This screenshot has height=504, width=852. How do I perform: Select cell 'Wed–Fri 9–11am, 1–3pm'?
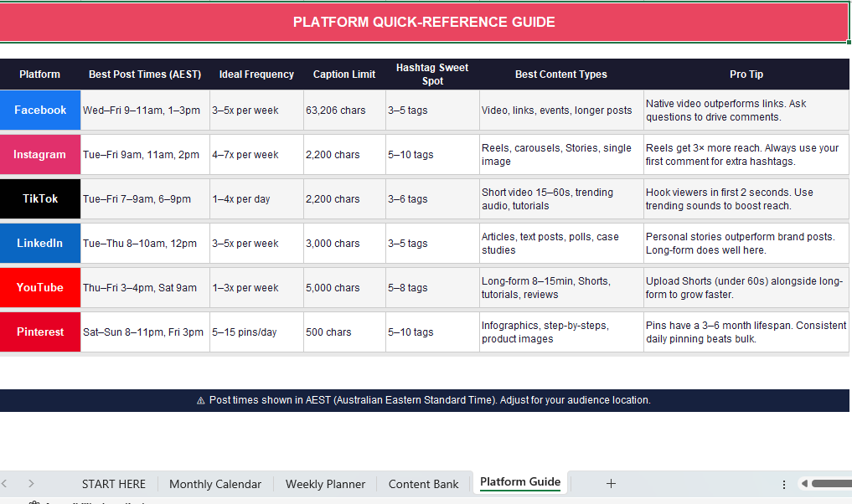(145, 111)
